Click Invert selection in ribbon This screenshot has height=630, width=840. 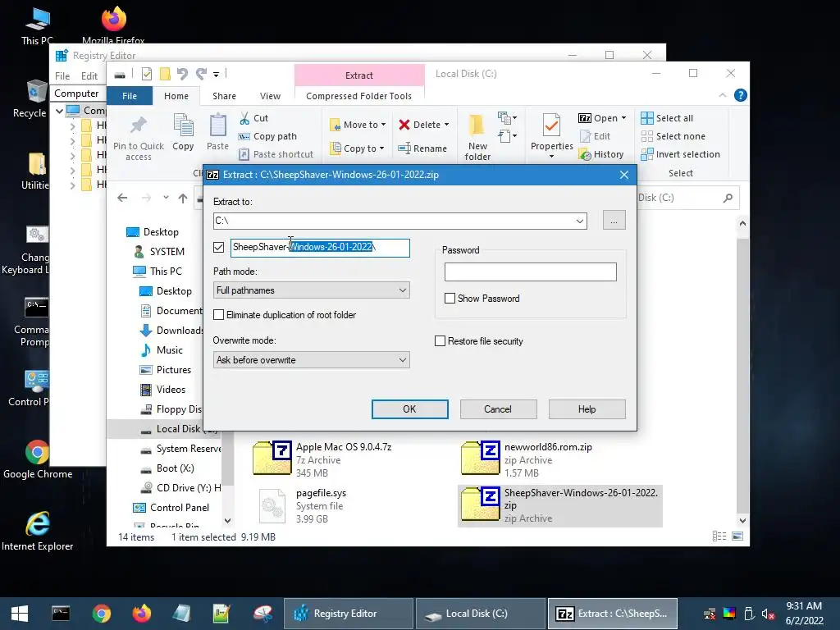pyautogui.click(x=680, y=154)
